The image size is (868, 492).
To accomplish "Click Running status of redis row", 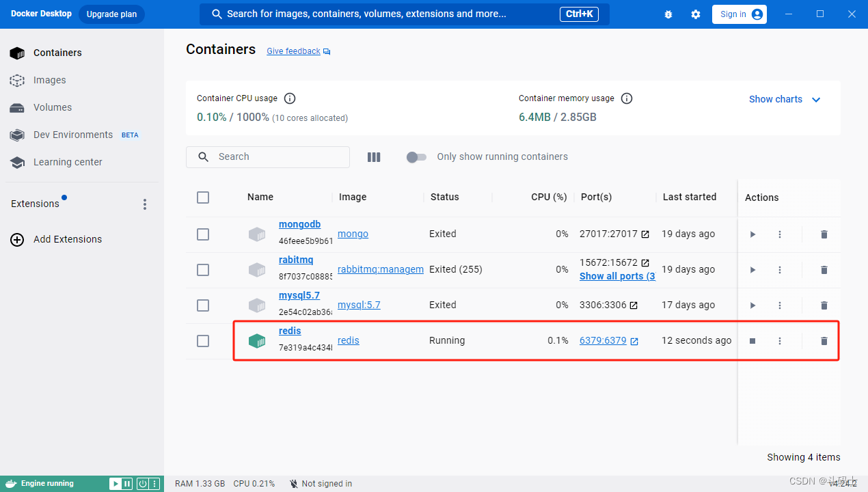I will pos(447,341).
